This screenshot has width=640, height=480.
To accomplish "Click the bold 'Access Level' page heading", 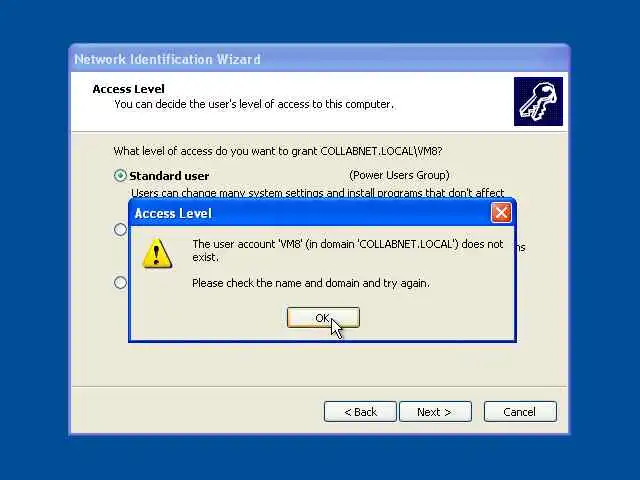I will (x=129, y=89).
